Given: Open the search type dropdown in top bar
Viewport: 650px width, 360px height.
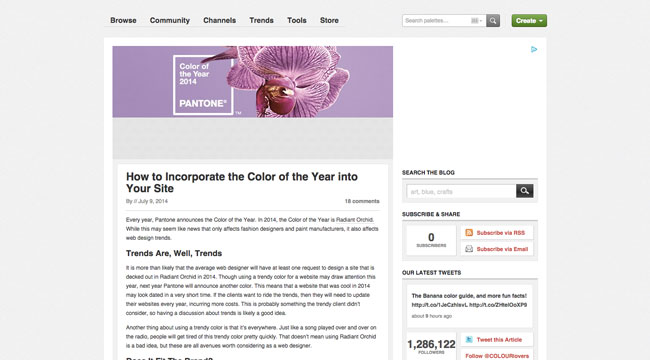Looking at the screenshot, I should point(476,20).
